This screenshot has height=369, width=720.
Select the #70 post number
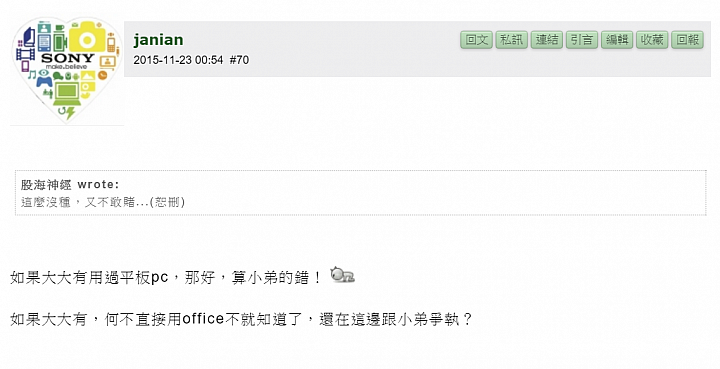(239, 60)
